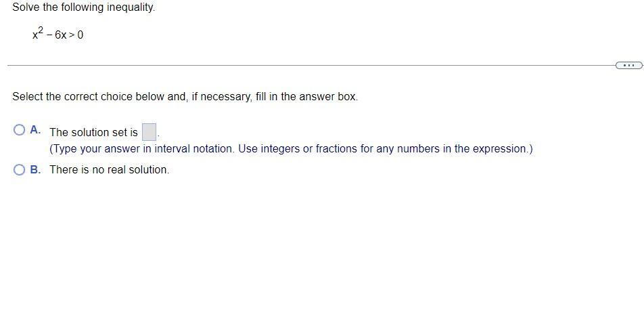644x317 pixels.
Task: Click the x² − 6x > 0 inequality expression
Action: 57,34
